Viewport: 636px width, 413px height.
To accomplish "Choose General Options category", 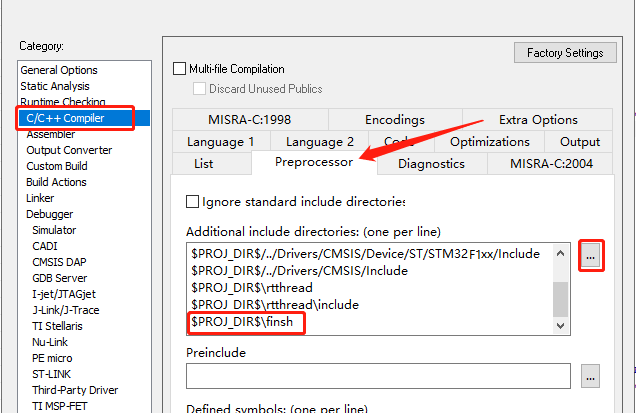I will click(59, 70).
